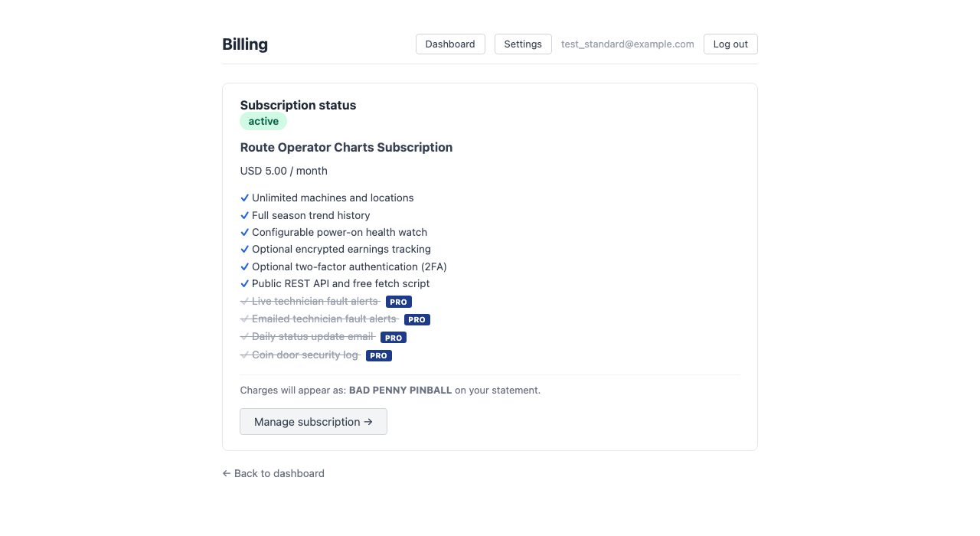Click the active status badge

263,121
